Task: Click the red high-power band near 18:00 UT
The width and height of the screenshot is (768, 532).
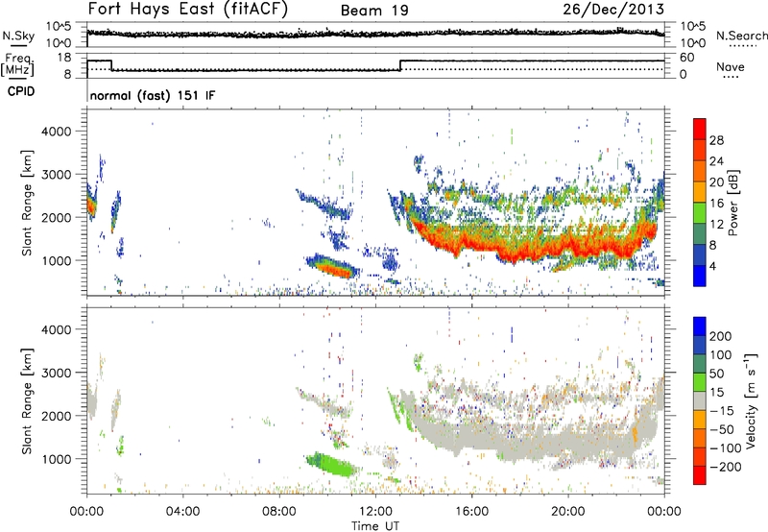Action: (x=519, y=253)
